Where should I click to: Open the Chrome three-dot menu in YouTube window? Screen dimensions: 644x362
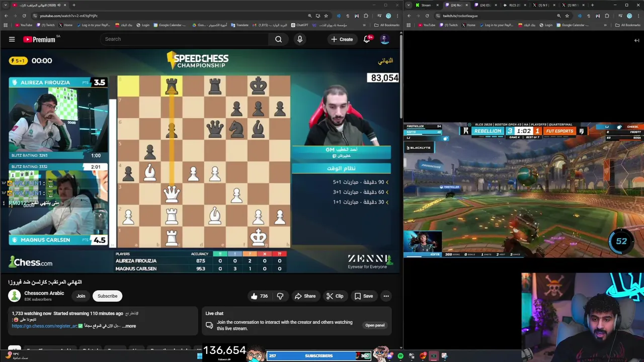pyautogui.click(x=396, y=16)
